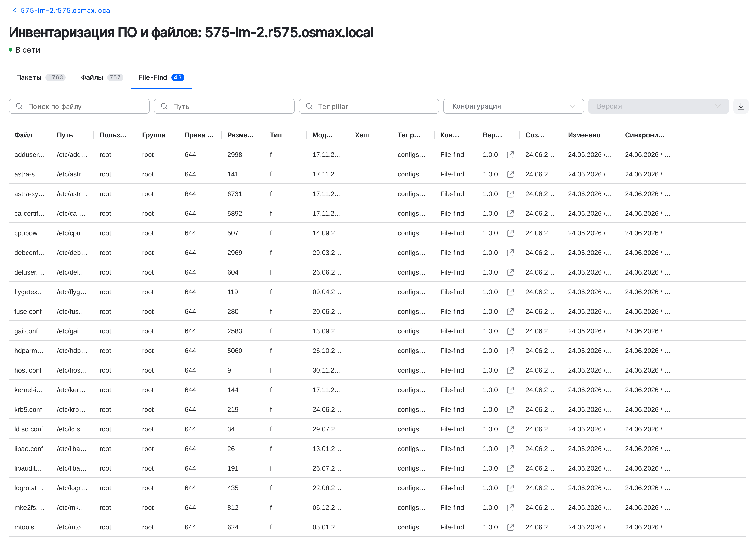Go back via 575-lm-2.r575.osmax.local link
This screenshot has height=550, width=756.
tap(62, 11)
